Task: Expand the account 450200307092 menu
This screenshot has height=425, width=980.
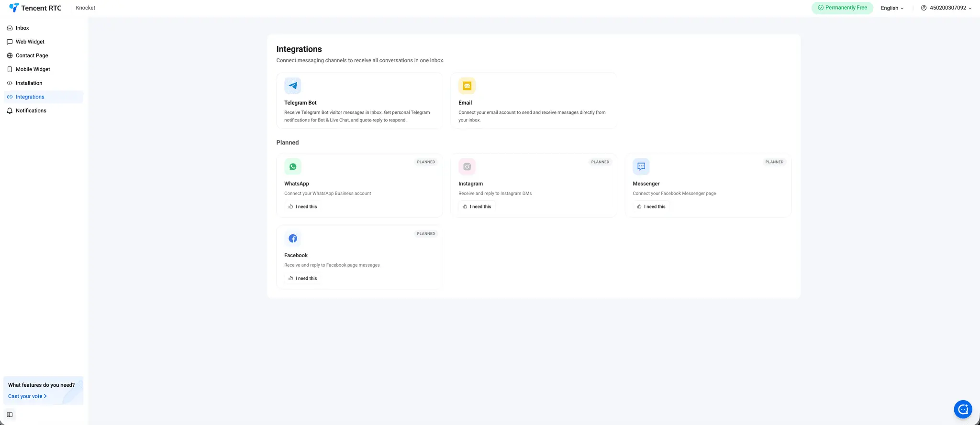Action: [946, 8]
